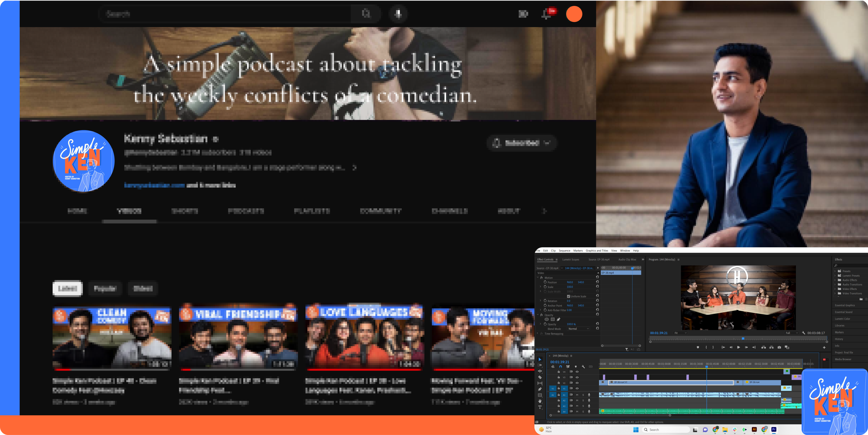The image size is (868, 435).
Task: Select the Type tool
Action: coord(540,407)
